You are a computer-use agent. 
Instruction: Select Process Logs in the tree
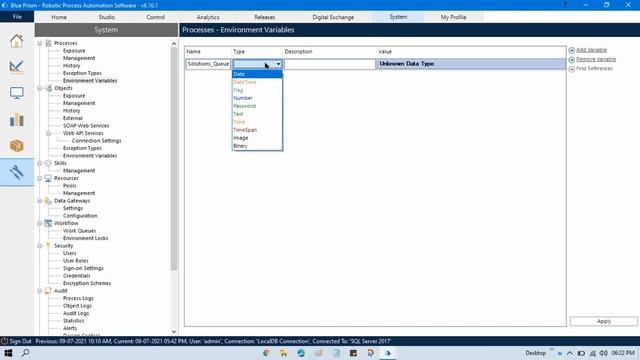78,298
